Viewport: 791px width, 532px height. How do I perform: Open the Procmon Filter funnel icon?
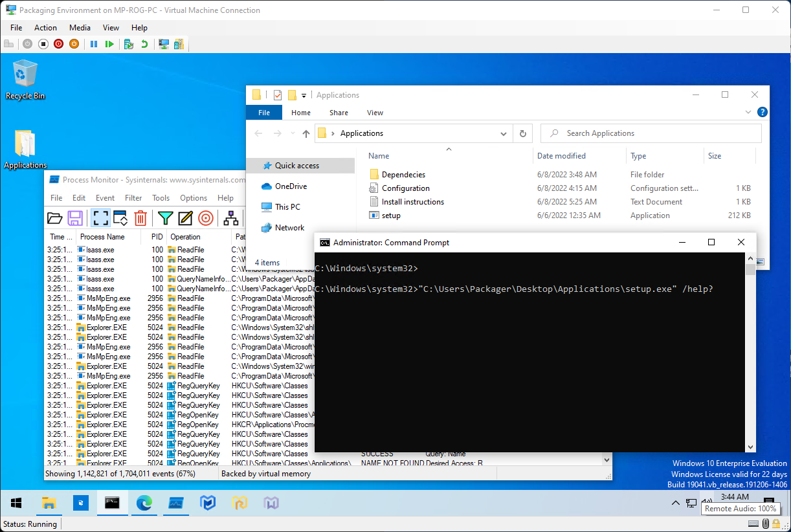click(x=166, y=218)
